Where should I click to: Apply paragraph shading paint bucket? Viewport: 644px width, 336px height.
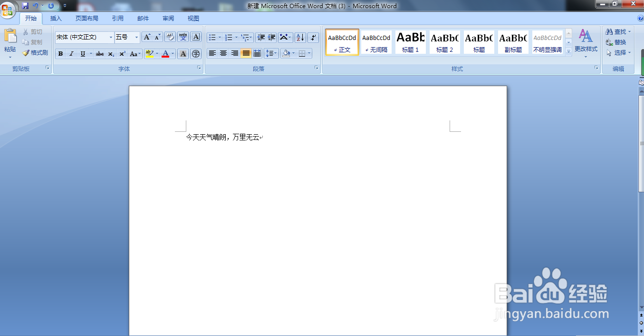[x=286, y=53]
